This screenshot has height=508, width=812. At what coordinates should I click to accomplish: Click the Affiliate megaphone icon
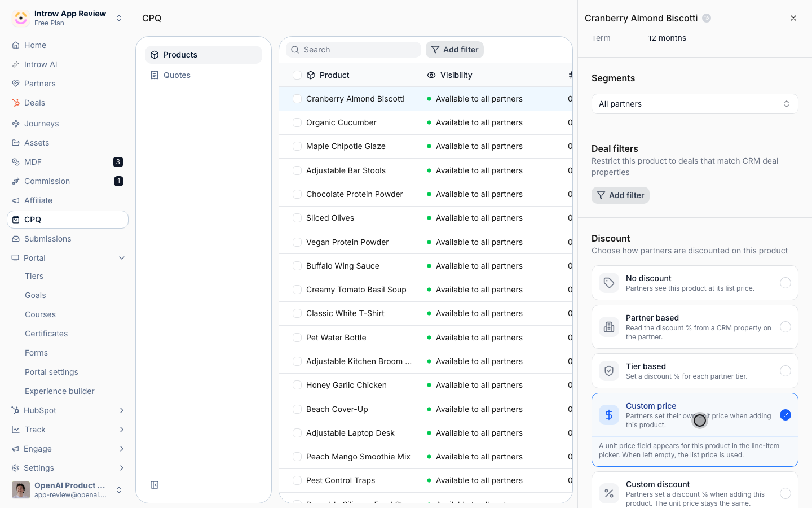point(16,200)
